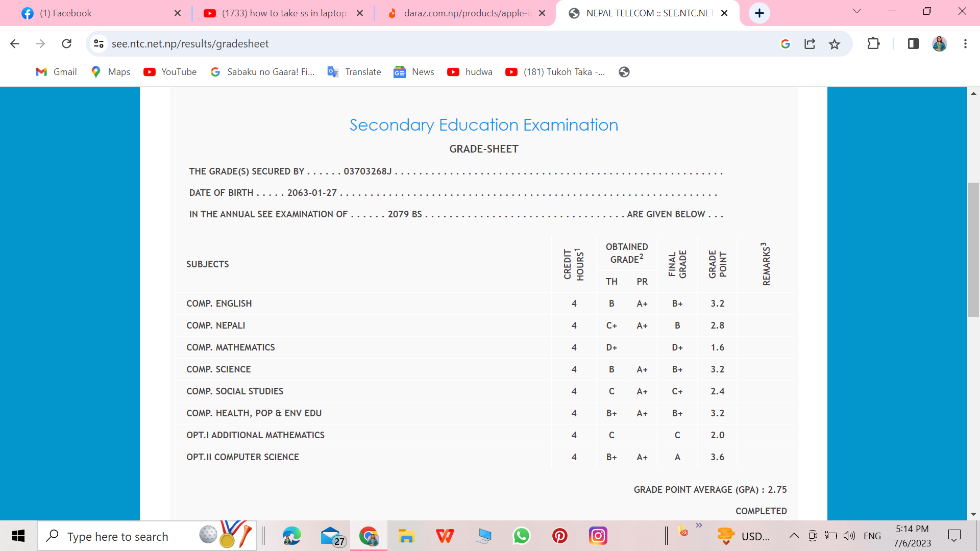Switch to the daraz.com.np tab
Image resolution: width=980 pixels, height=551 pixels.
click(467, 13)
